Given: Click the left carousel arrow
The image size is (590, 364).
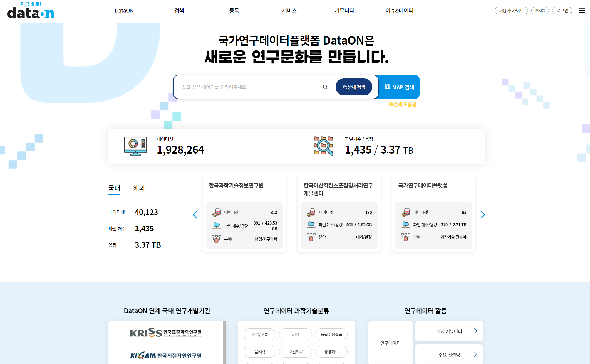Looking at the screenshot, I should pos(195,215).
